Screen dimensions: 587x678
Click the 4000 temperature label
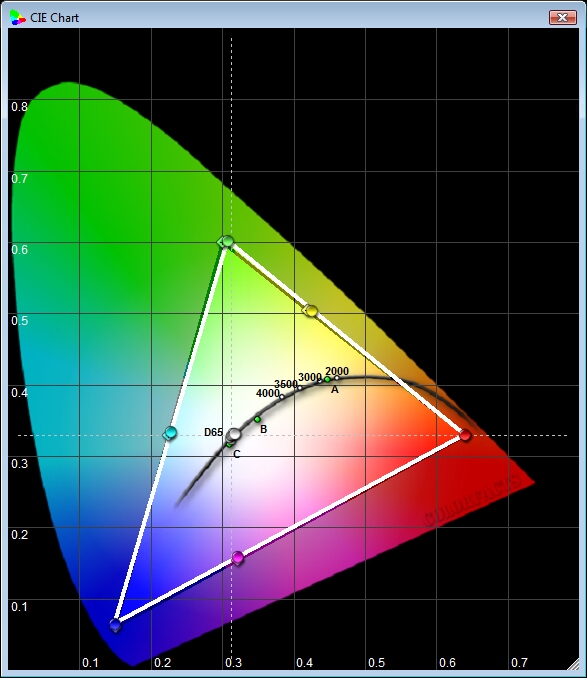[x=268, y=393]
